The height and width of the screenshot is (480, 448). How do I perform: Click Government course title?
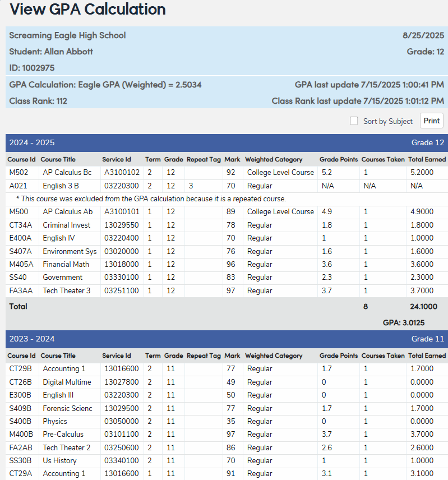click(x=62, y=277)
